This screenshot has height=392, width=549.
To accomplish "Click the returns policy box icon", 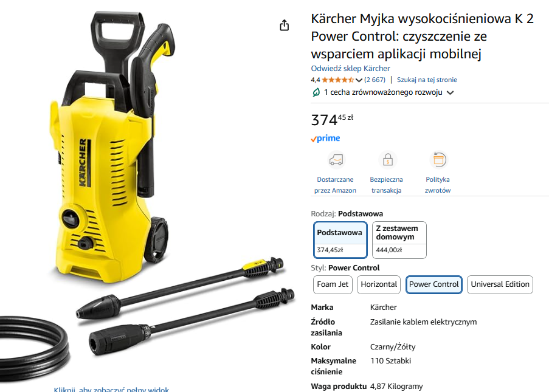I will [x=439, y=160].
